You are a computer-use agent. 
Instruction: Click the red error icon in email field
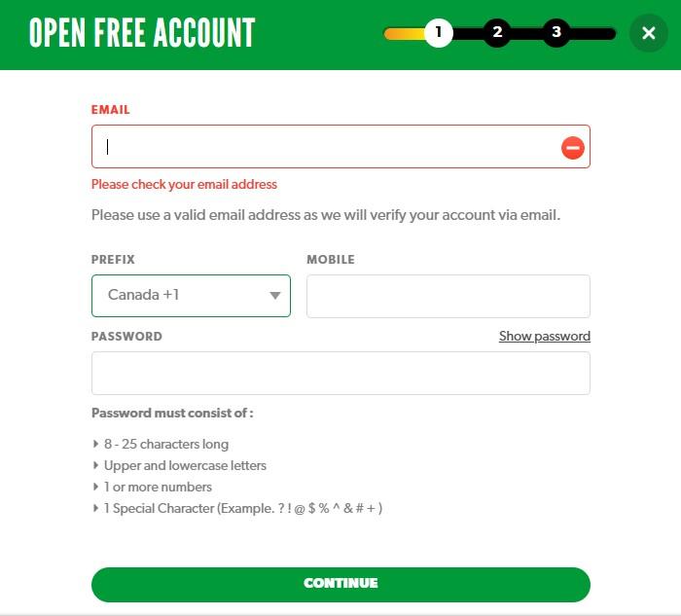click(572, 148)
